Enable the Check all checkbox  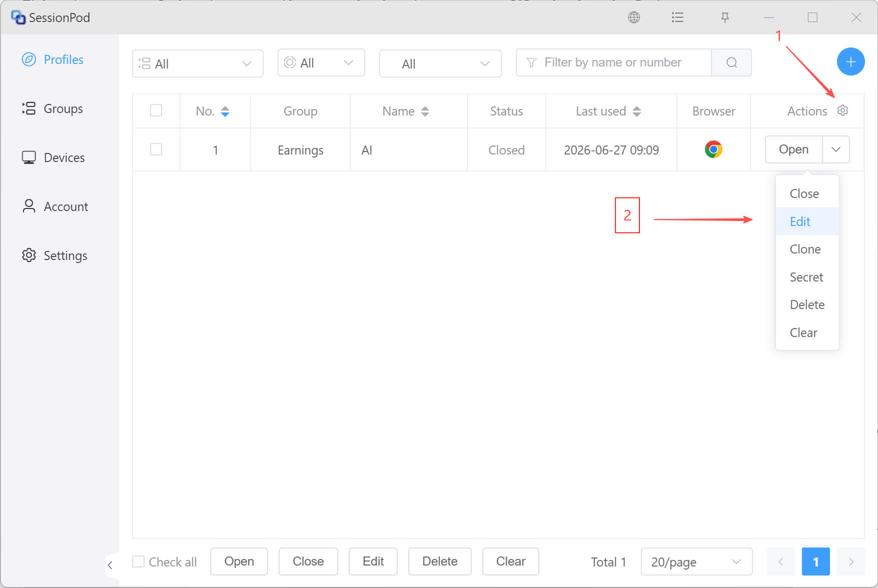click(138, 561)
